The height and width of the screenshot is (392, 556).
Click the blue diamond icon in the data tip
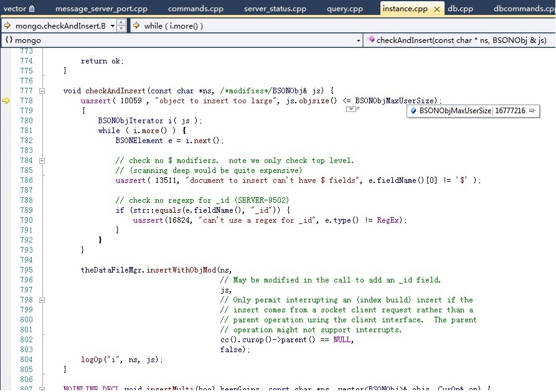(413, 110)
